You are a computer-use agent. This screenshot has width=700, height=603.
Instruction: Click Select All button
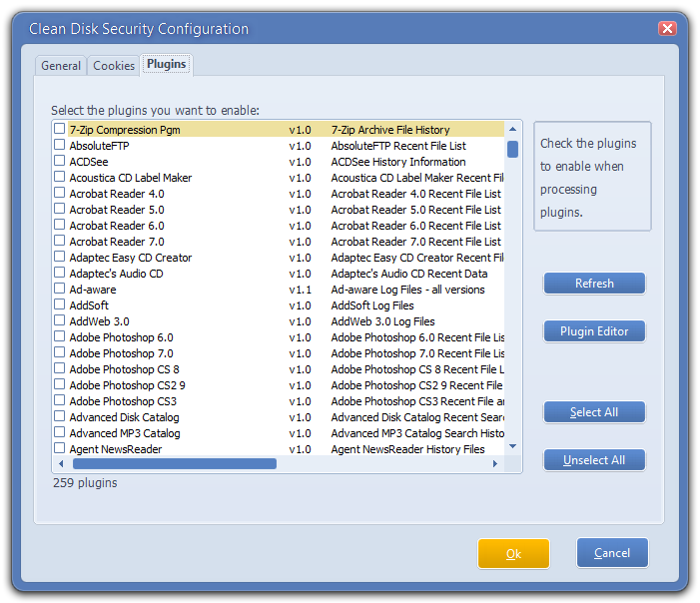coord(594,412)
